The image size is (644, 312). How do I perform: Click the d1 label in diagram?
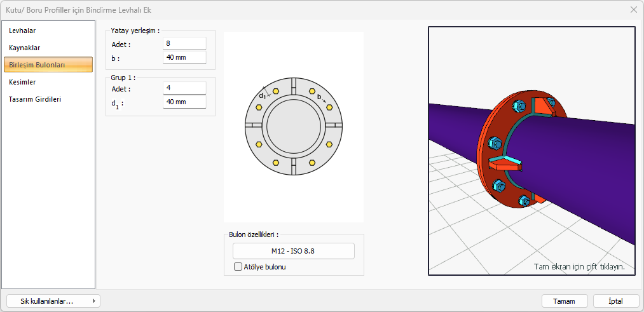(262, 96)
